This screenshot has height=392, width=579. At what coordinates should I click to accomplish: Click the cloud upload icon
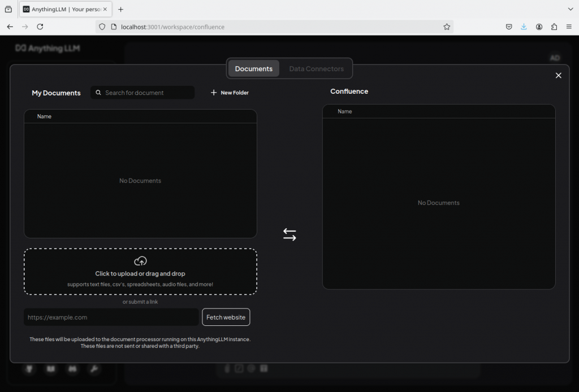(x=140, y=261)
